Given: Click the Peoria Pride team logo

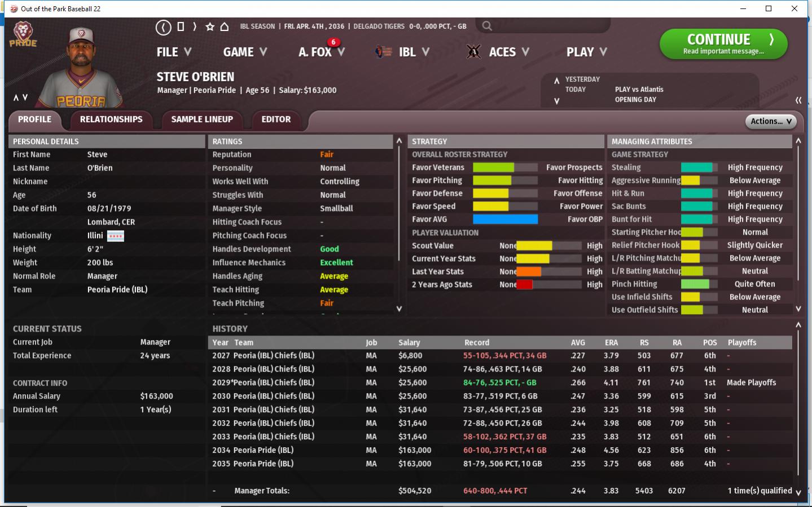Looking at the screenshot, I should tap(23, 34).
